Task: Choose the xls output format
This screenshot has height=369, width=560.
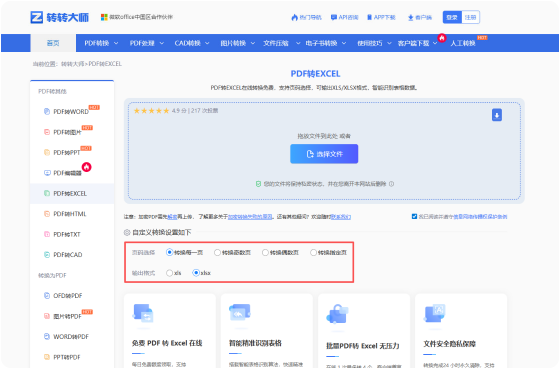Action: (x=170, y=273)
